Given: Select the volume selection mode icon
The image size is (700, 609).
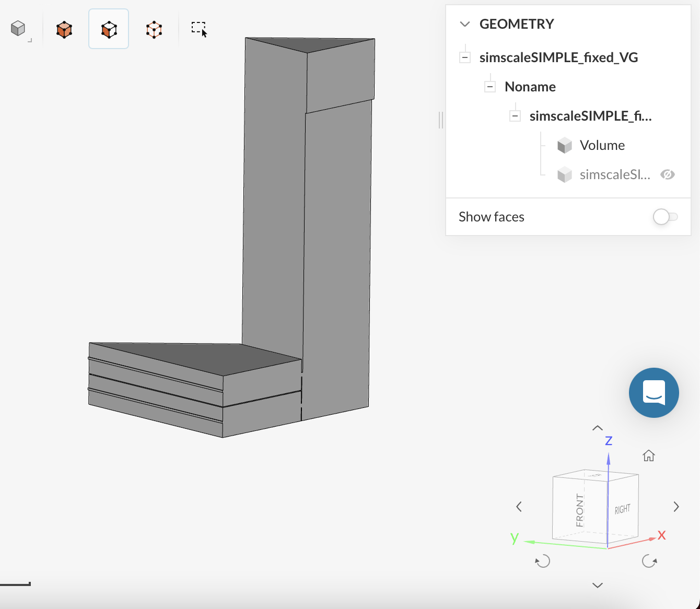Looking at the screenshot, I should 64,29.
